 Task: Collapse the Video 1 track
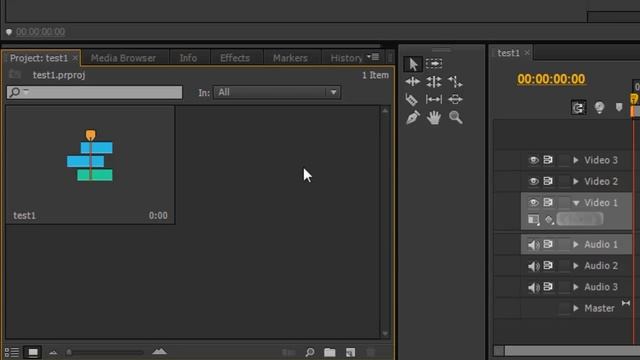(576, 203)
